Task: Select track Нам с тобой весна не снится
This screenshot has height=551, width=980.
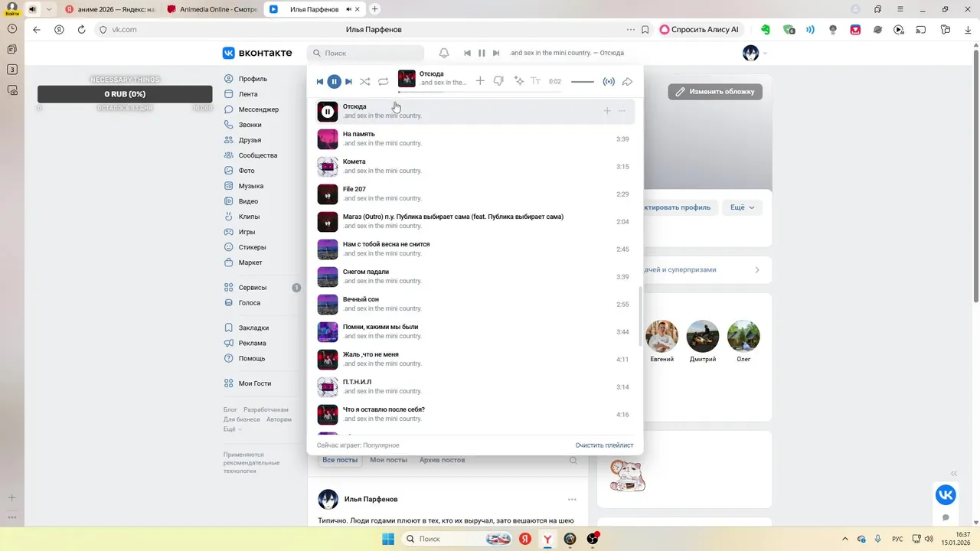Action: coord(475,249)
